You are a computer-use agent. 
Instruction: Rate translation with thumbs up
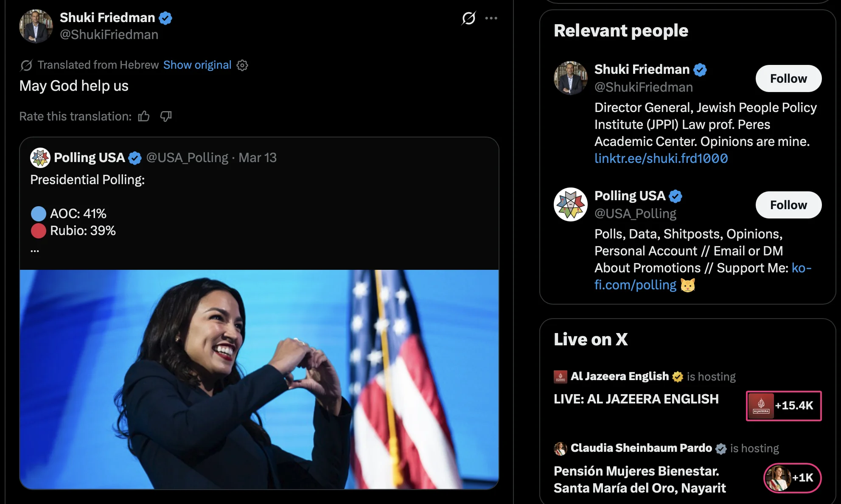(144, 116)
